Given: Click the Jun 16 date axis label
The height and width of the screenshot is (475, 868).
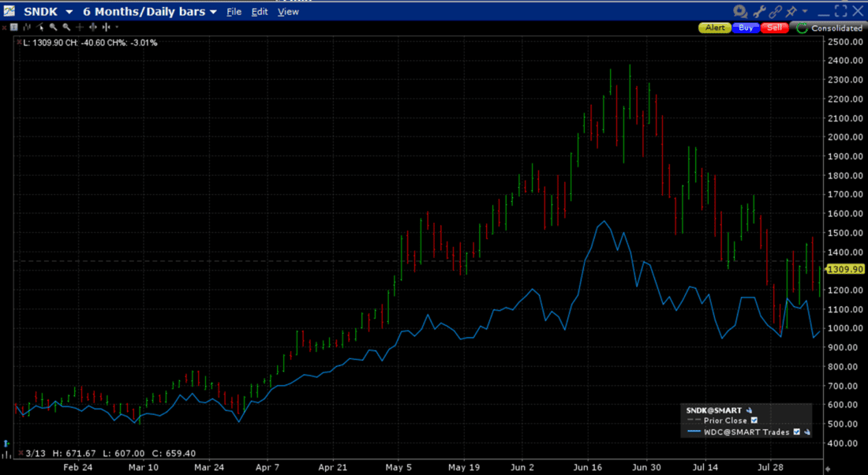Looking at the screenshot, I should tap(587, 467).
